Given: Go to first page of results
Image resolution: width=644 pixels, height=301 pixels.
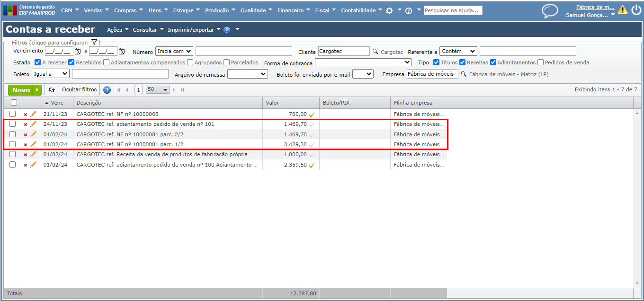Looking at the screenshot, I should coord(119,90).
